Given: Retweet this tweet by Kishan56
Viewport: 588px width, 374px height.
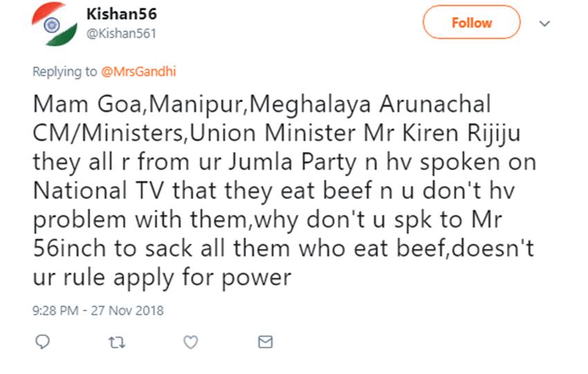Looking at the screenshot, I should pyautogui.click(x=116, y=342).
